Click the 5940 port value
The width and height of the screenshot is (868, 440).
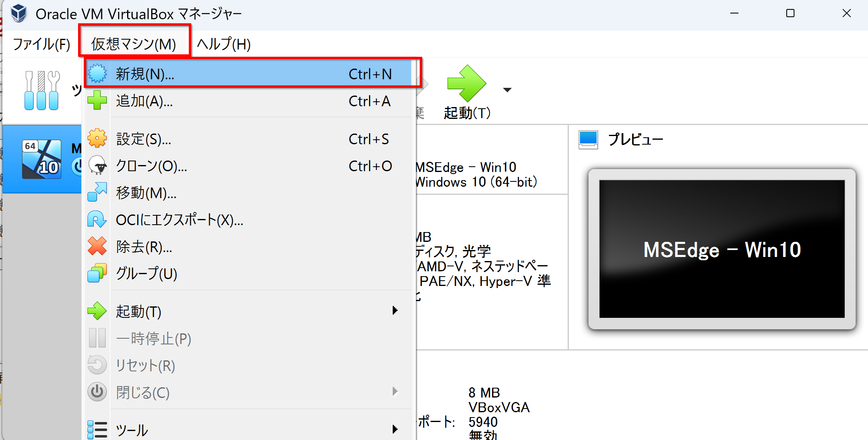483,422
